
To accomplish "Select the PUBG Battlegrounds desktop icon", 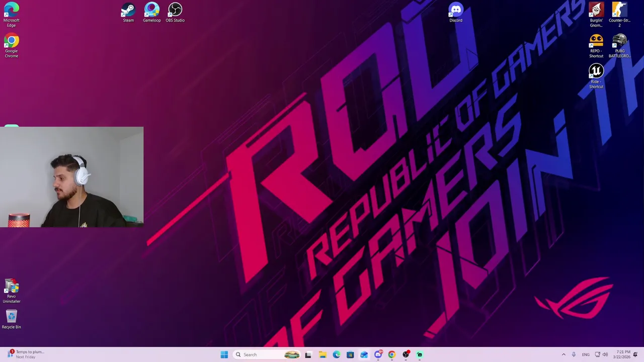I will pos(619,46).
